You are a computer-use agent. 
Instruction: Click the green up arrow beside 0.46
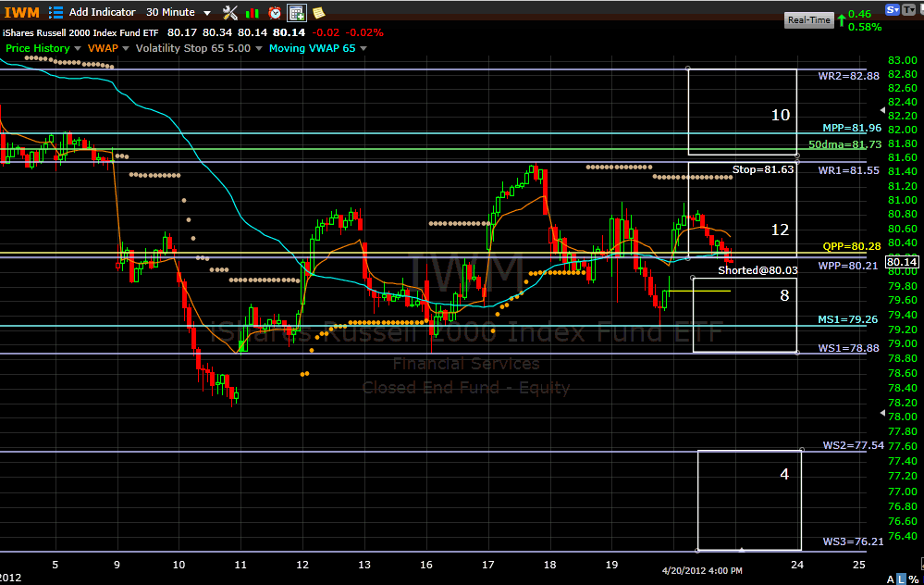[842, 20]
